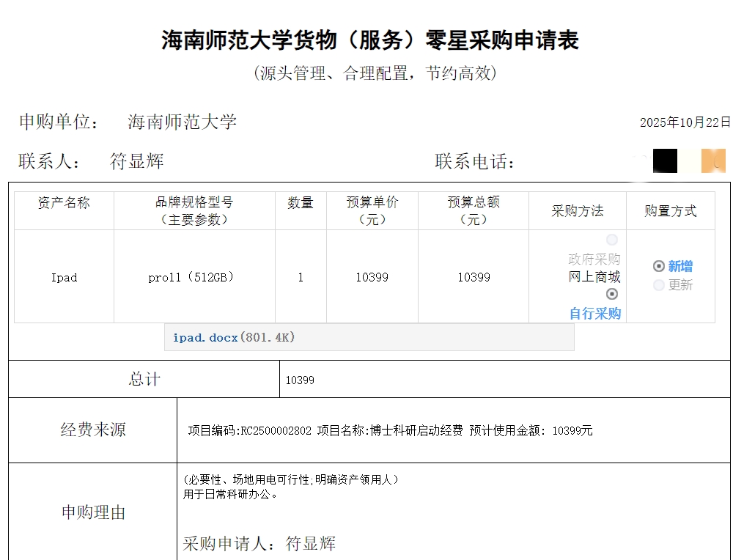
Task: Select the 政府采购 radio button
Action: coord(612,240)
